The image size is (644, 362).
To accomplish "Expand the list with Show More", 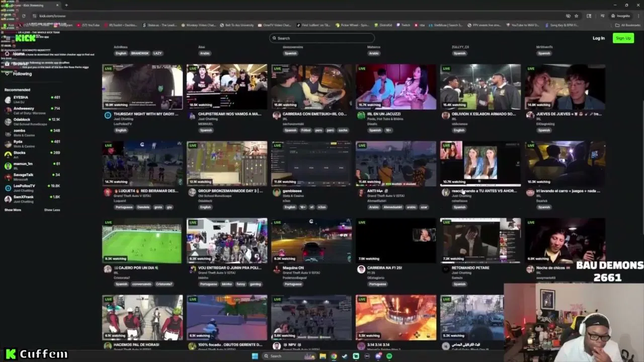I will point(13,210).
